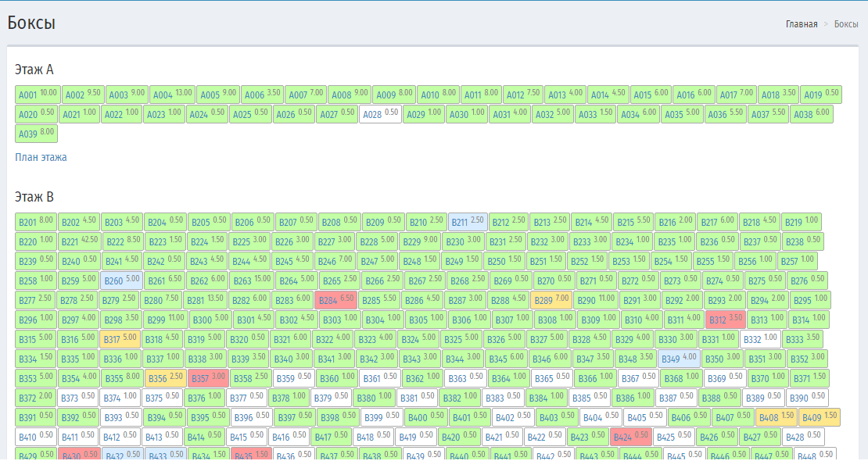Viewport: 868px width, 461px height.
Task: Select box B281 priced 13.50
Action: click(206, 300)
